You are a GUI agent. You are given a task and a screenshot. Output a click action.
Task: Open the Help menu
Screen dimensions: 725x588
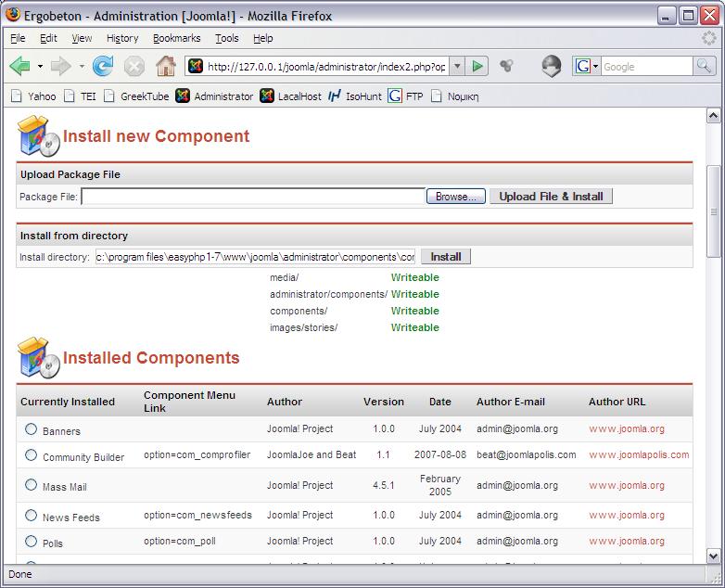pos(262,38)
